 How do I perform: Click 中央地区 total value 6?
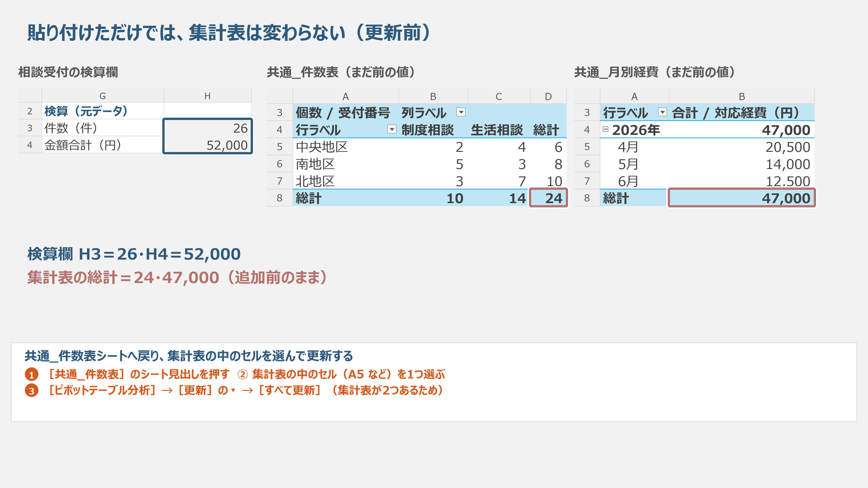(548, 147)
